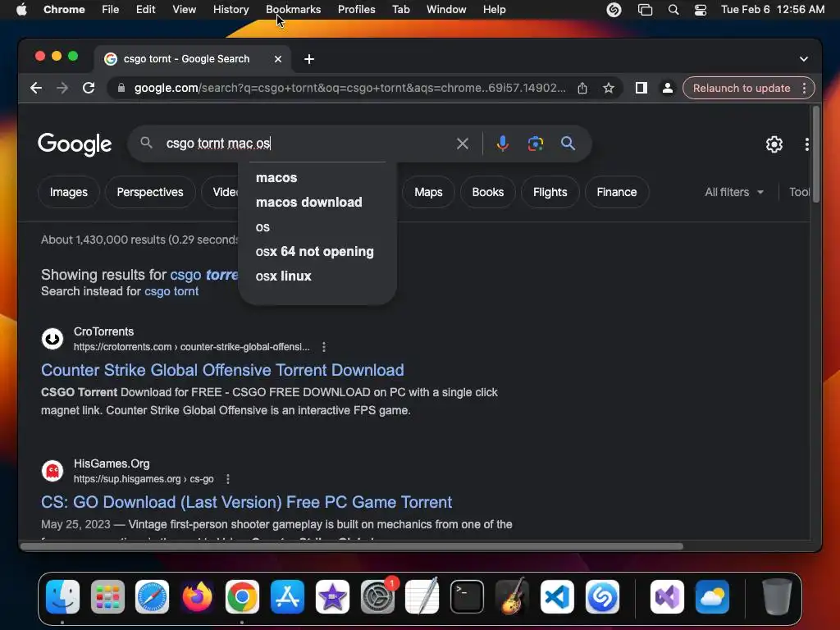840x630 pixels.
Task: Click the CroTorrents site favicon
Action: [52, 339]
